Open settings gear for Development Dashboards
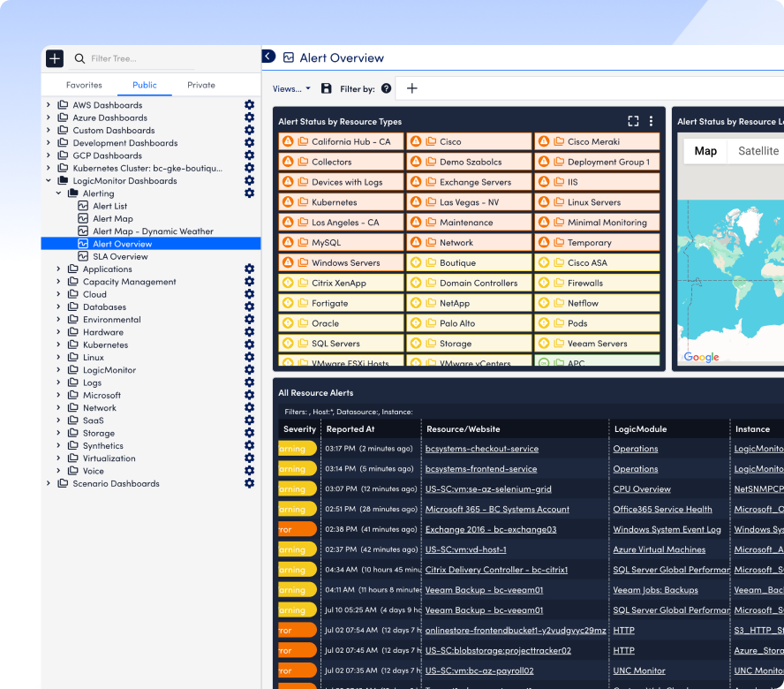784x689 pixels. point(250,142)
